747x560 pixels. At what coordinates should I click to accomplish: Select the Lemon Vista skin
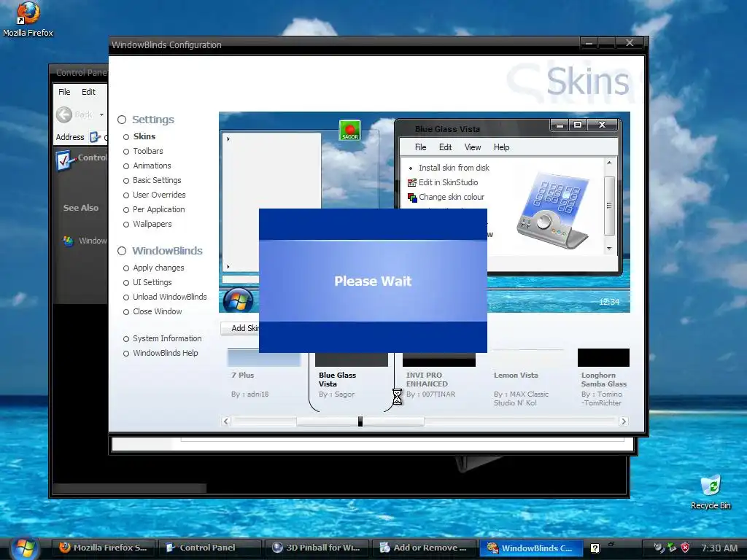pyautogui.click(x=527, y=378)
